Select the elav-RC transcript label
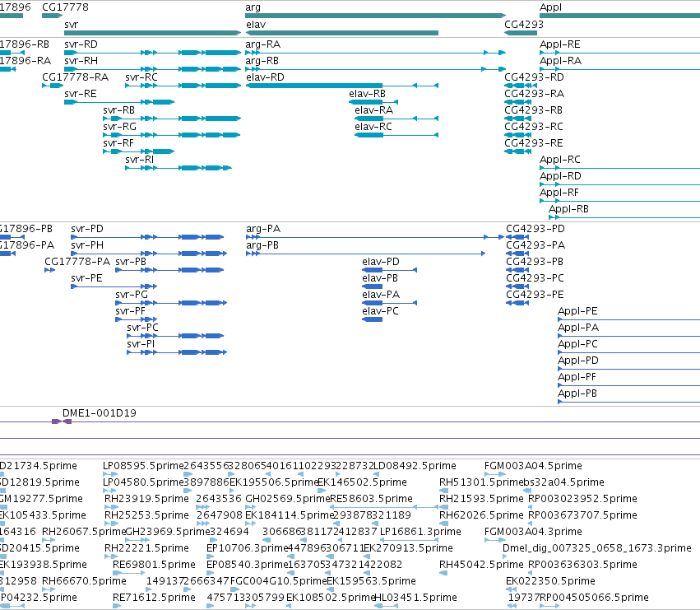Image resolution: width=700 pixels, height=610 pixels. click(373, 127)
